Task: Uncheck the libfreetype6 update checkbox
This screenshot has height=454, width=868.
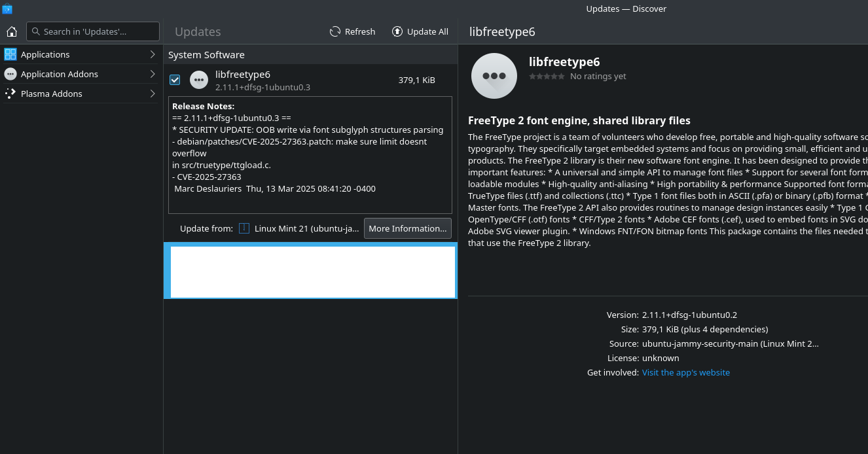Action: [175, 80]
